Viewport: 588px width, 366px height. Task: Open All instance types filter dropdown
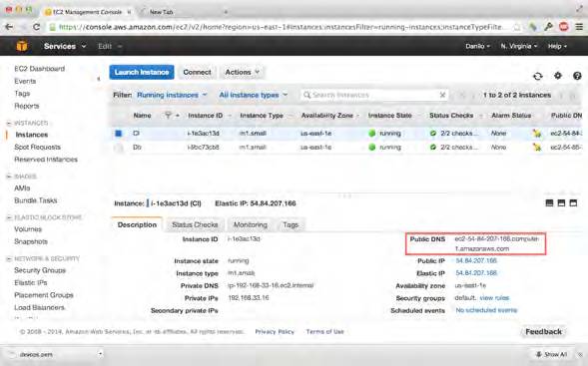pos(254,95)
